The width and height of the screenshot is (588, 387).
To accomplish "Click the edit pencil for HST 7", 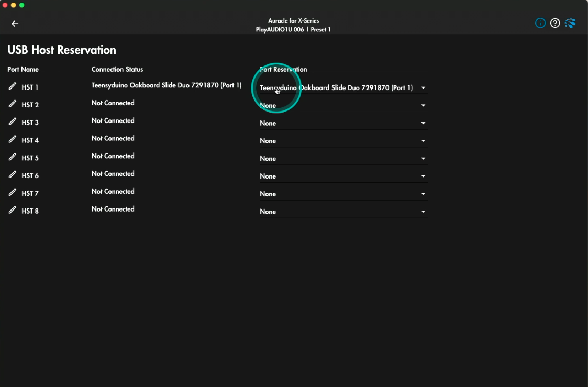I will pos(13,192).
